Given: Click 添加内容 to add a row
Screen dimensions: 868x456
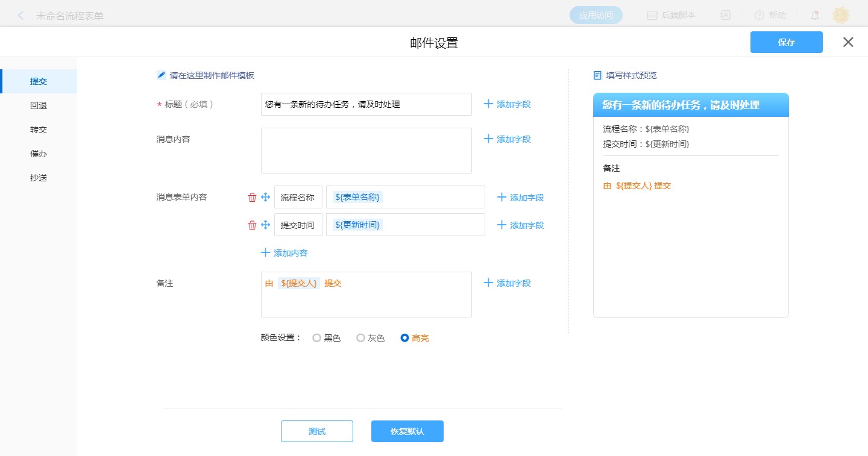Looking at the screenshot, I should point(285,253).
